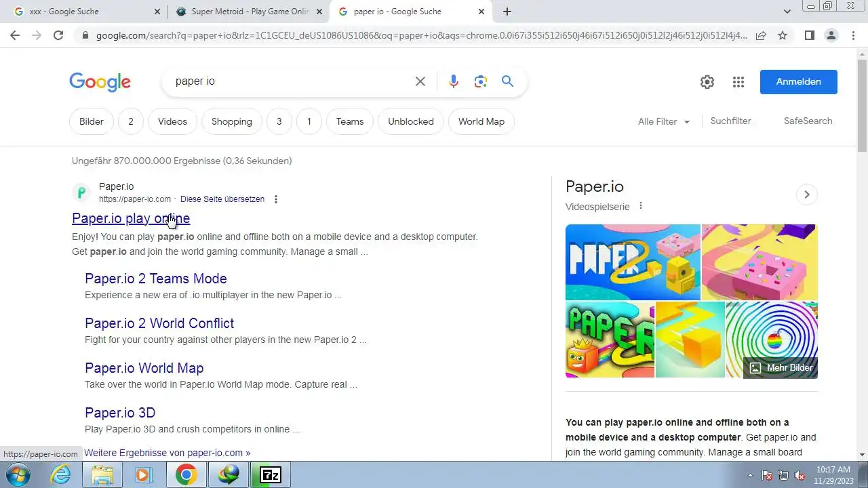Open the three-dot menu beside paper-io.com result
This screenshot has height=488, width=868.
point(275,199)
